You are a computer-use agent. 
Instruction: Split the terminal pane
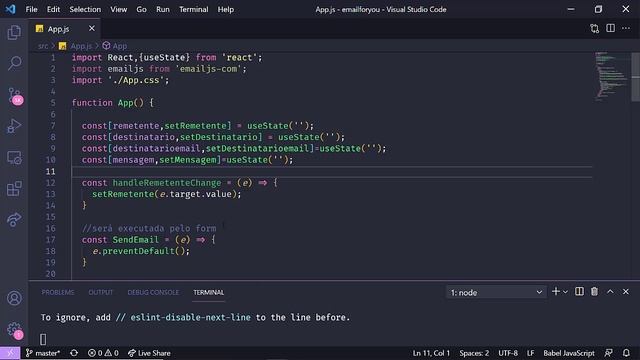pos(579,291)
